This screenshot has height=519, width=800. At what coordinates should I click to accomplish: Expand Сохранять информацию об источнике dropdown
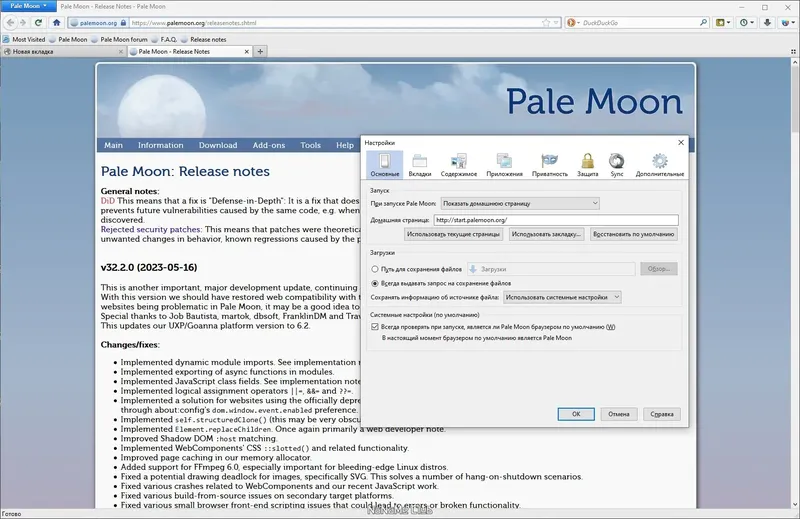tap(562, 297)
